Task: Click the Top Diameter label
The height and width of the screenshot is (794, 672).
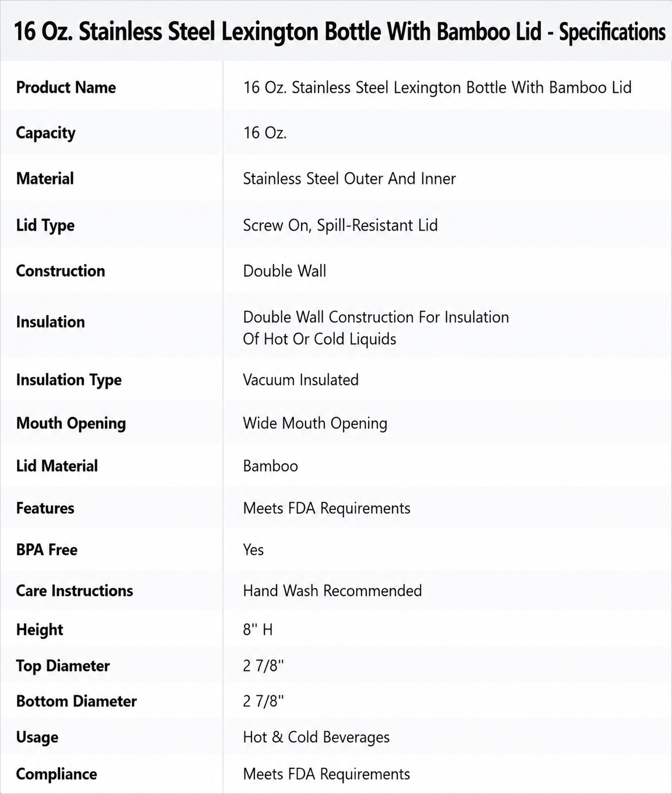Action: [x=63, y=666]
